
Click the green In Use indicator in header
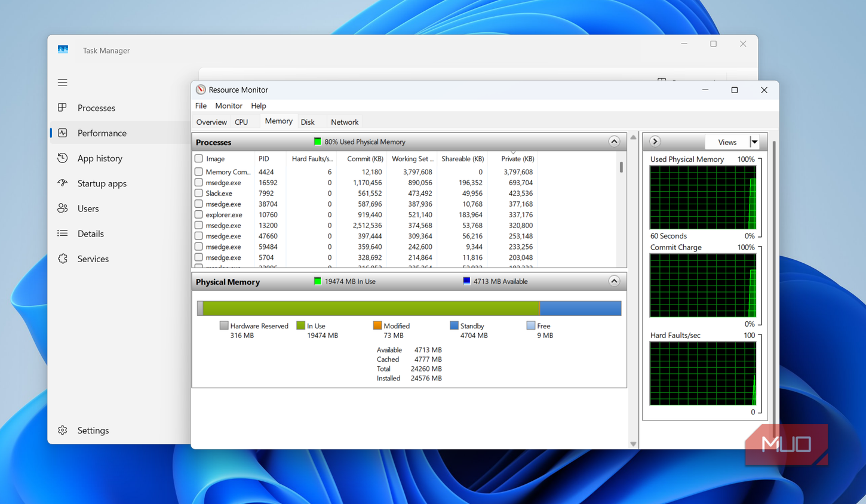click(318, 281)
